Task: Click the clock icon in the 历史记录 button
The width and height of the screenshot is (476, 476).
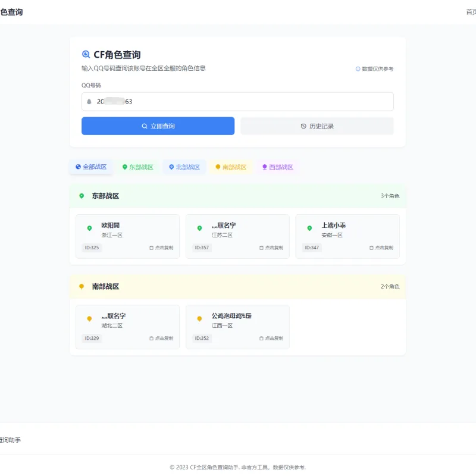Action: tap(303, 126)
